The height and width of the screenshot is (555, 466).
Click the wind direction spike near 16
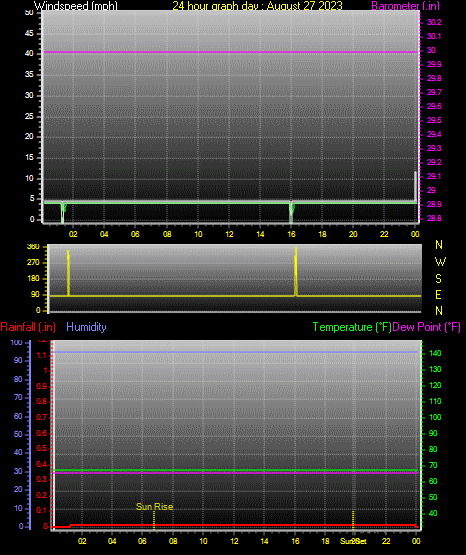point(296,272)
